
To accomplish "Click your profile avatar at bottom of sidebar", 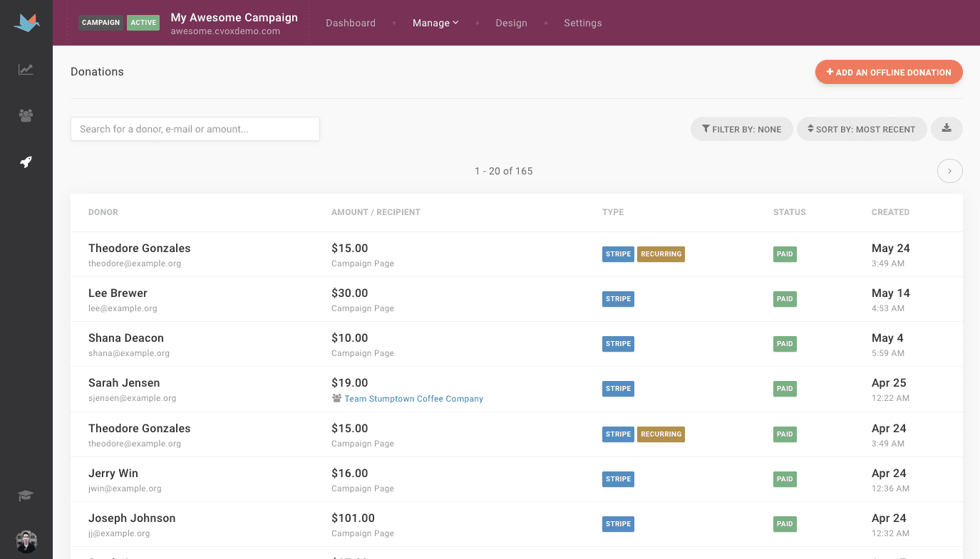I will point(26,542).
